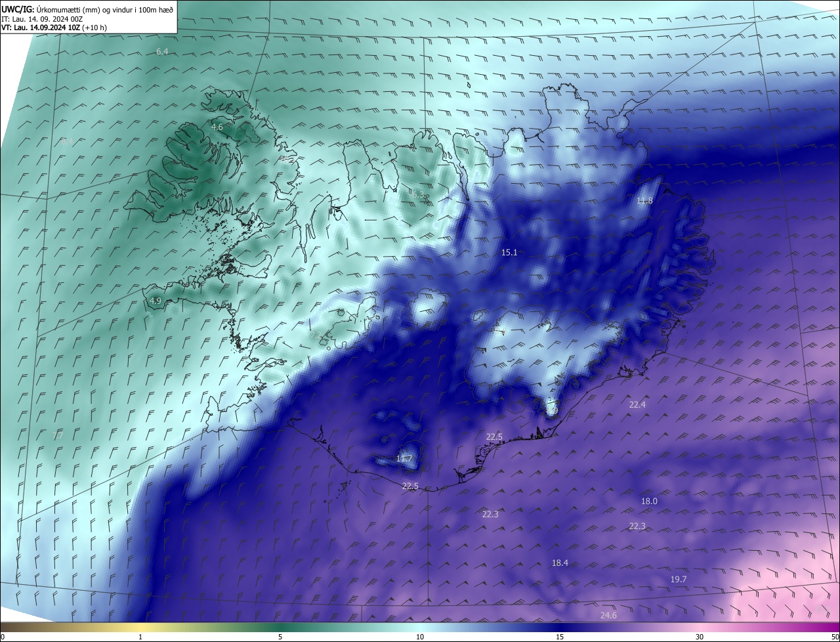Click the 4.6 value over the Westfjords
This screenshot has height=642, width=840.
217,127
